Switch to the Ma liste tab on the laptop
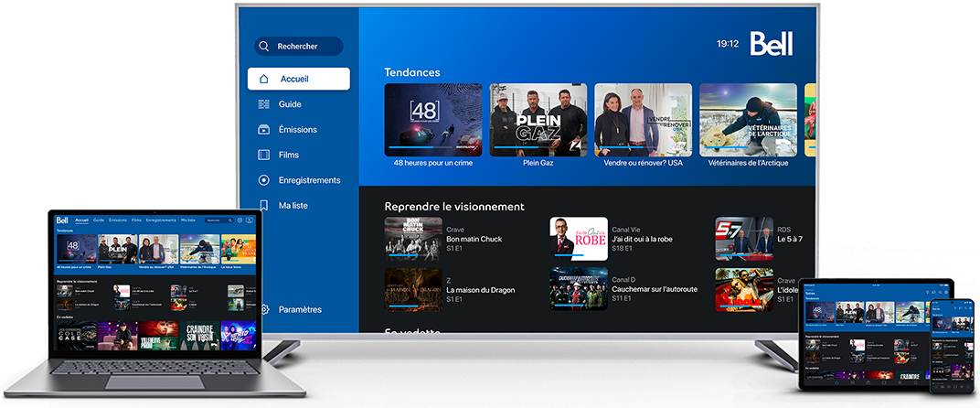 pyautogui.click(x=188, y=220)
